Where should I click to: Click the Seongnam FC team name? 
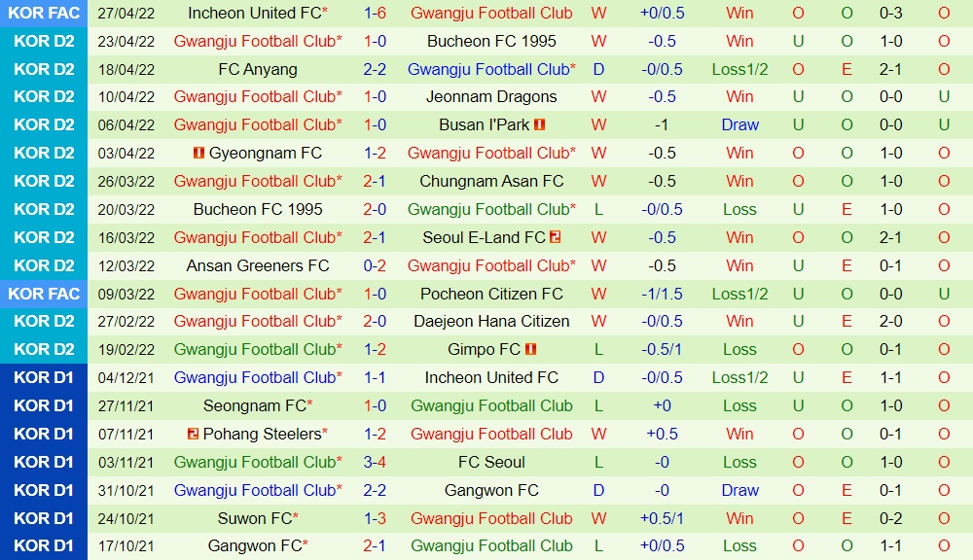coord(254,406)
